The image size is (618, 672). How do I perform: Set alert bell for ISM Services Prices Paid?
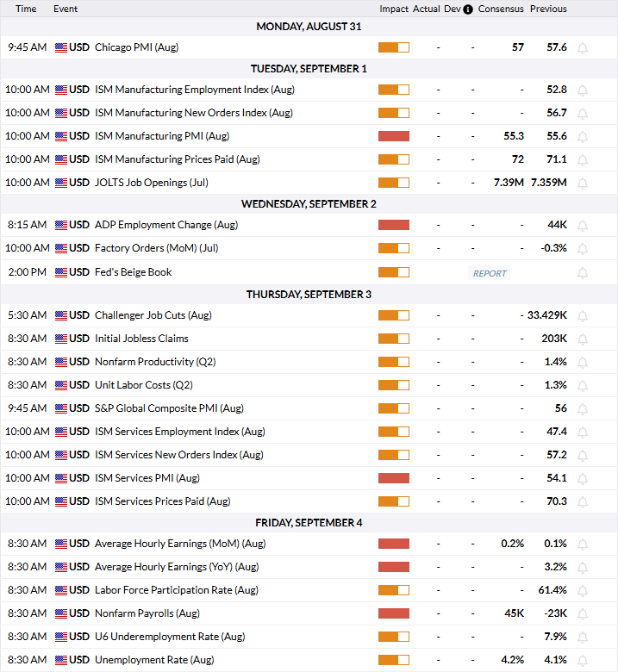[x=583, y=502]
